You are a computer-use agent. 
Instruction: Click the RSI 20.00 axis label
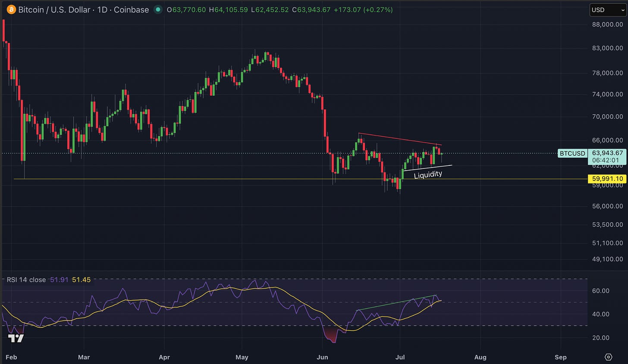tap(601, 338)
